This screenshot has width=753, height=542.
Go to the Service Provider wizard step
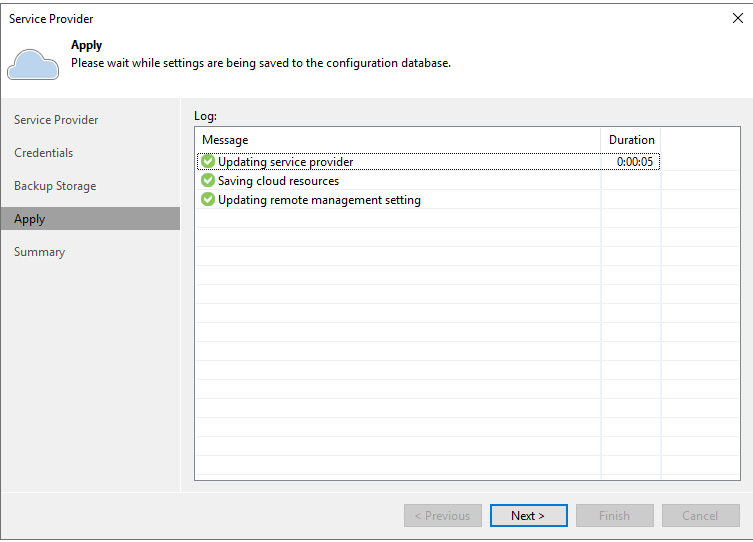point(56,120)
